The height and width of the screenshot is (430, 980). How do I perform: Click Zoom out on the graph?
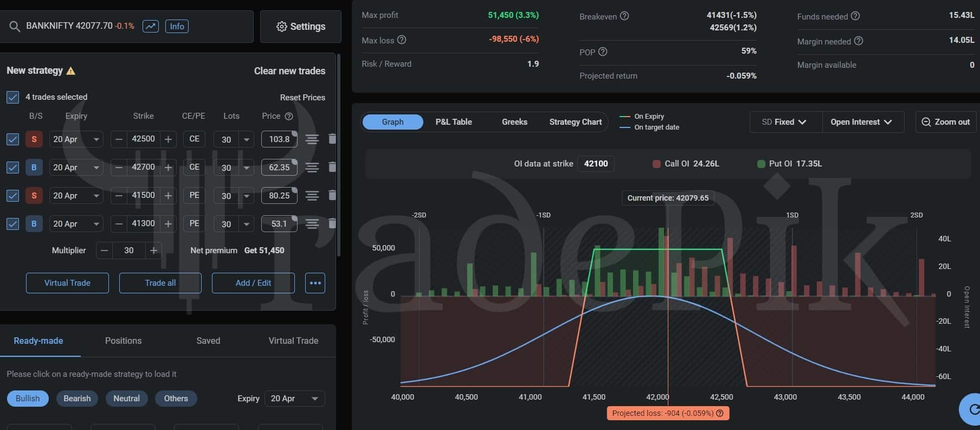click(x=946, y=122)
